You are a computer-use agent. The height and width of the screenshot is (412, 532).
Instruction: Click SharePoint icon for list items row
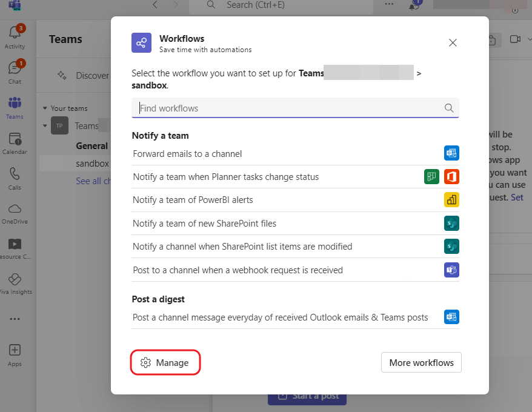coord(451,247)
